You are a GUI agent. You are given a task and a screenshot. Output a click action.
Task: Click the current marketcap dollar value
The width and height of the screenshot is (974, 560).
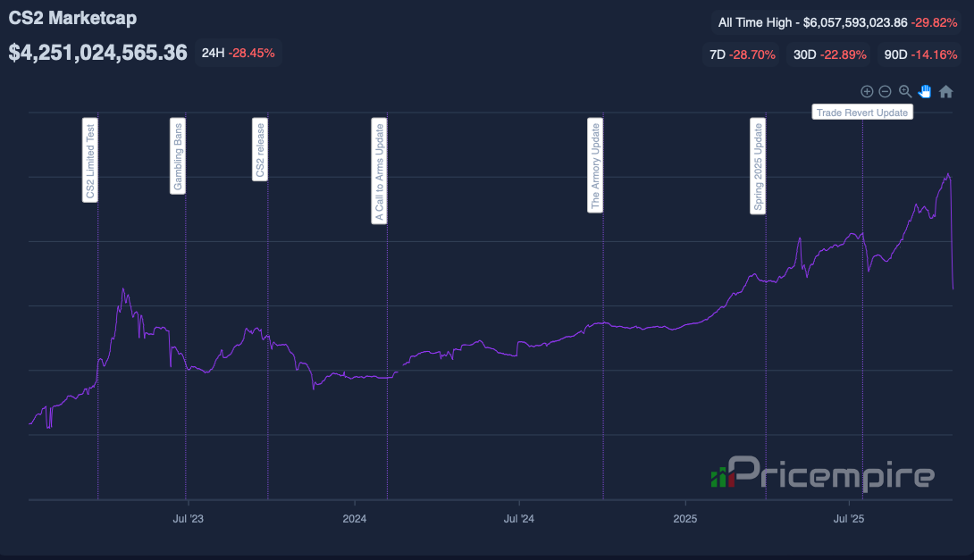click(x=98, y=53)
